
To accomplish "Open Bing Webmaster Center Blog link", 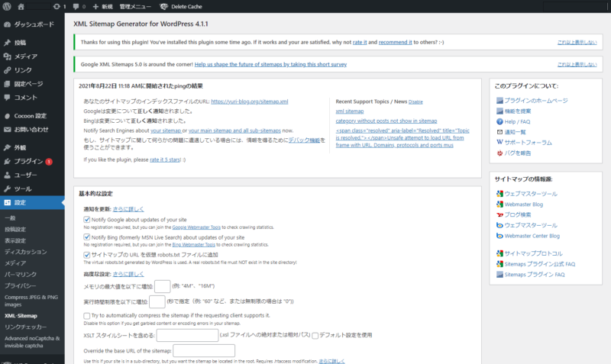I will 532,236.
